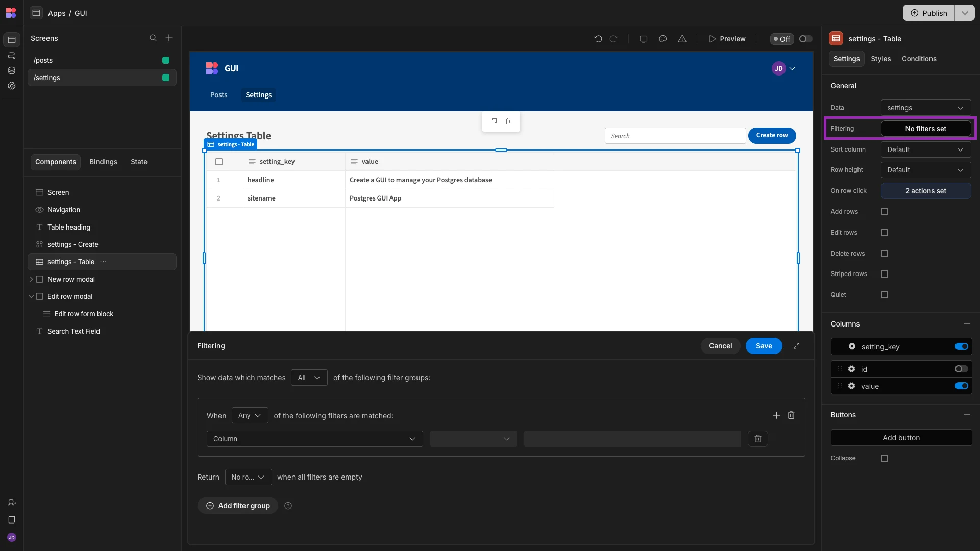The image size is (980, 551).
Task: Switch to the State tab
Action: (x=139, y=162)
